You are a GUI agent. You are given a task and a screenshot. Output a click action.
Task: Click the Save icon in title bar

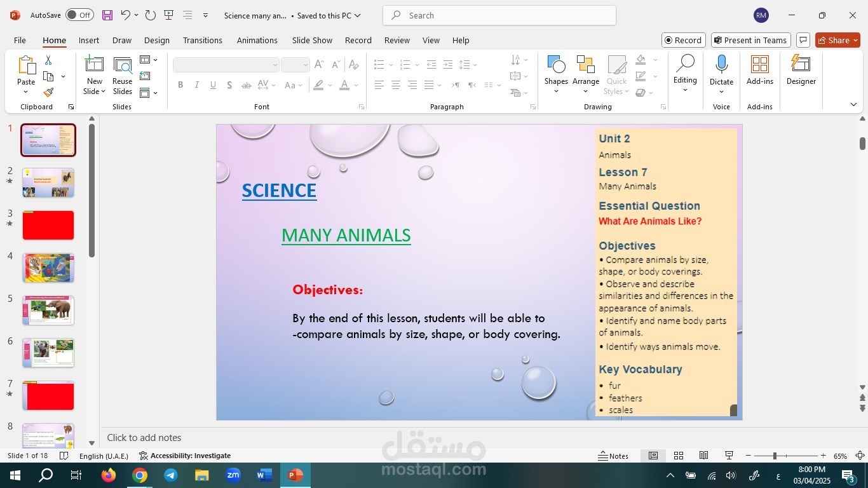(107, 15)
